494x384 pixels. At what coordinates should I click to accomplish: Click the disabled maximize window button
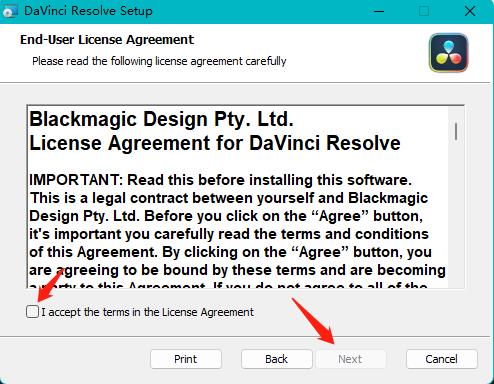tap(424, 11)
